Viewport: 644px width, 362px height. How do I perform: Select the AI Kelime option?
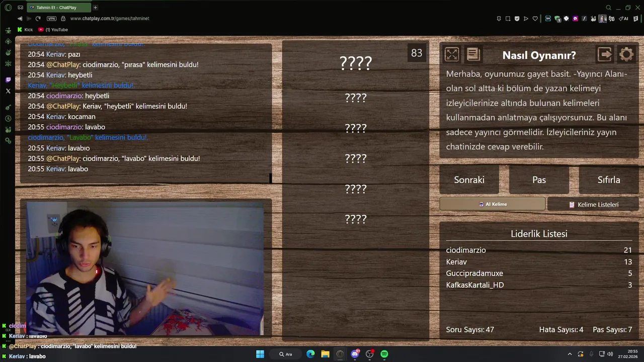tap(492, 204)
